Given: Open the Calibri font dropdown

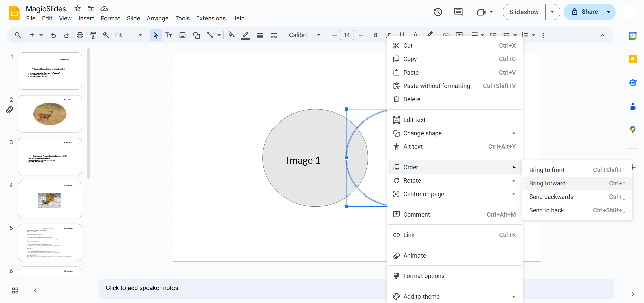Looking at the screenshot, I should (304, 35).
